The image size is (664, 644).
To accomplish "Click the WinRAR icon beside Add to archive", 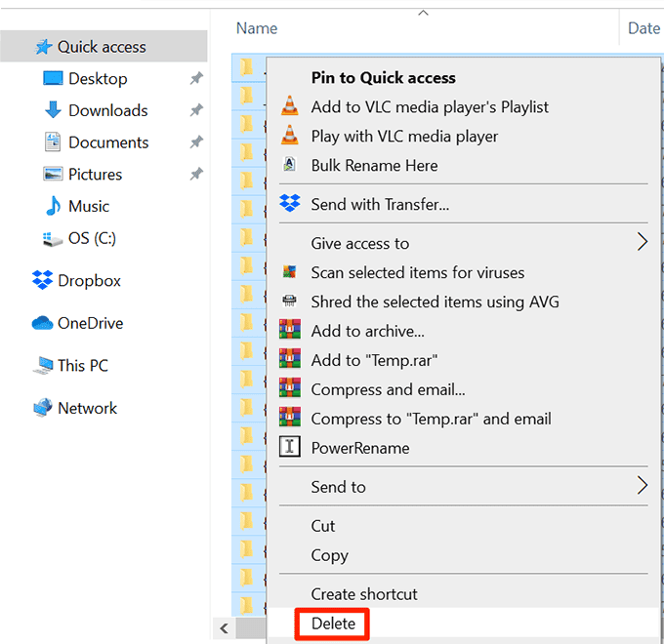I will [289, 331].
